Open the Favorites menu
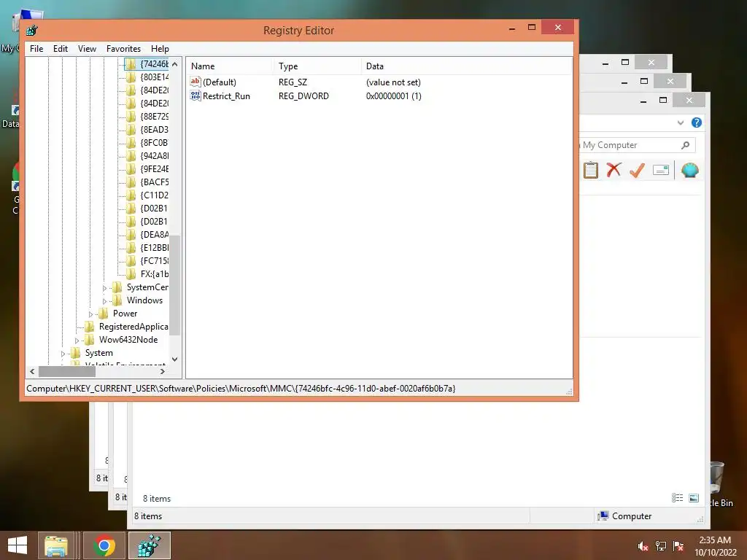 (123, 49)
